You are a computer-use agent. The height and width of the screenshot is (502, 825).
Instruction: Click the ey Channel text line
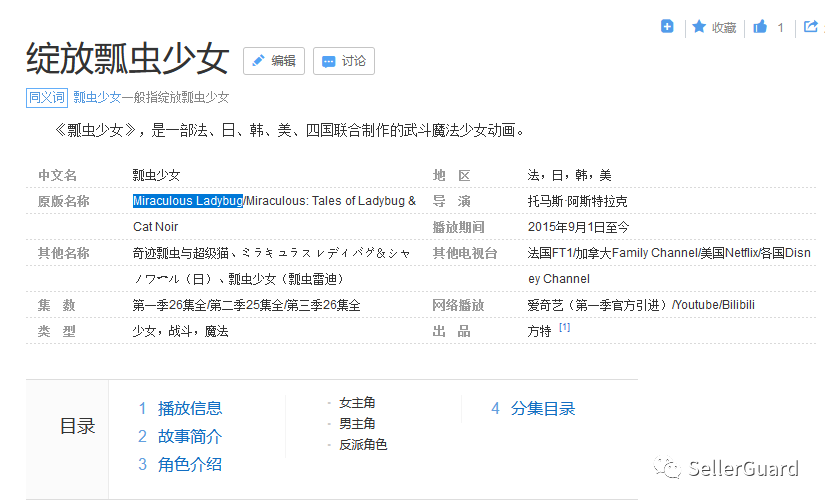pos(559,279)
